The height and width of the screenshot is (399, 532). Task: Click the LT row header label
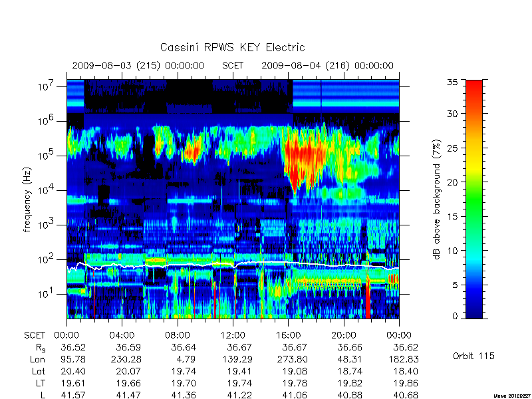(x=41, y=383)
